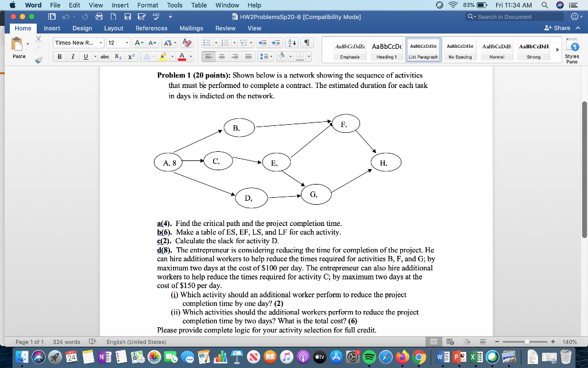This screenshot has width=588, height=368.
Task: Toggle Show/Hide paragraph marks ¶
Action: [307, 43]
